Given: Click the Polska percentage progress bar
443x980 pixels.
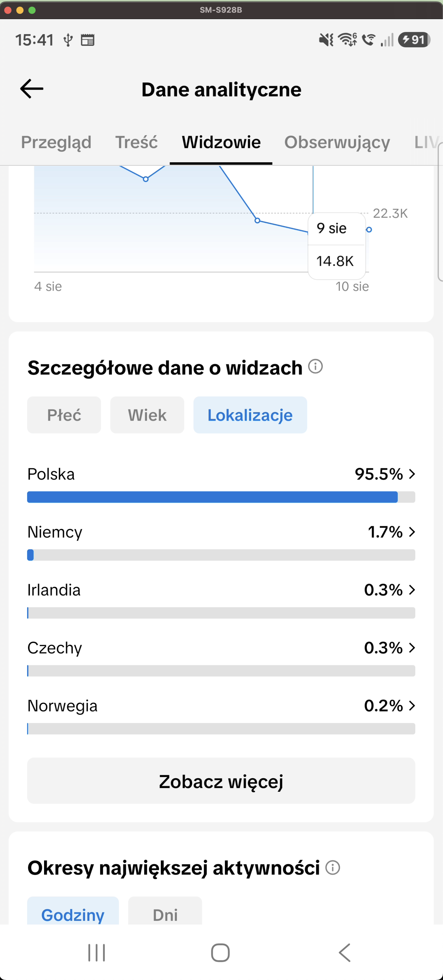Looking at the screenshot, I should click(x=221, y=497).
